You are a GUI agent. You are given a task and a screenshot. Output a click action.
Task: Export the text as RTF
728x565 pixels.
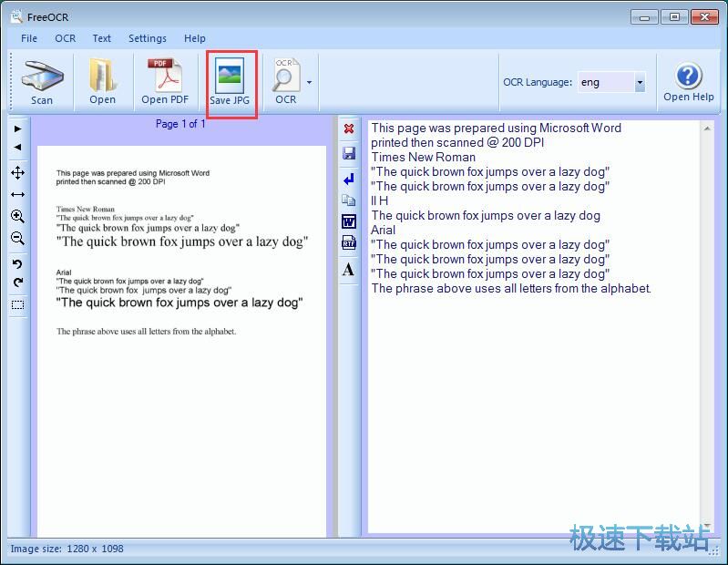pyautogui.click(x=349, y=242)
